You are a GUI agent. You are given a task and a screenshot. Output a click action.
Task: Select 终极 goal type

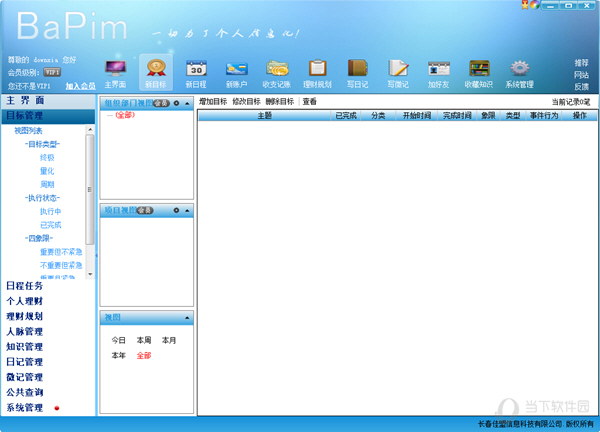[47, 158]
